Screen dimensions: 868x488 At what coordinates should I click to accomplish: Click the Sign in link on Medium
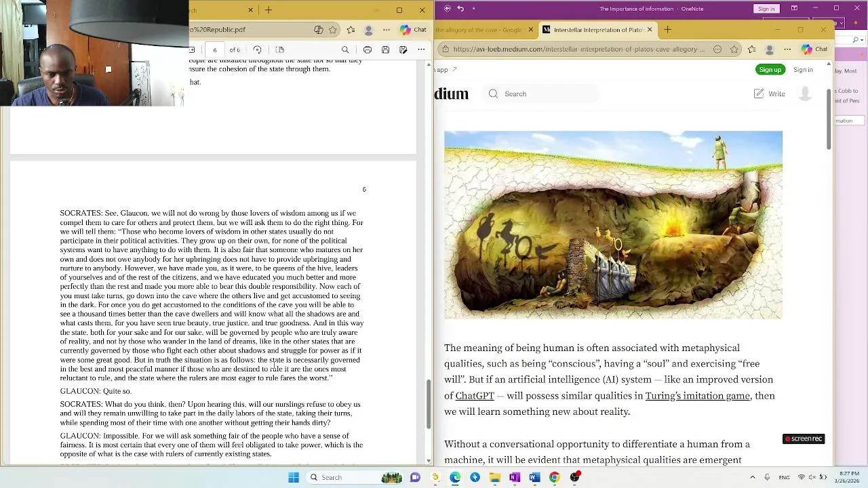point(803,70)
